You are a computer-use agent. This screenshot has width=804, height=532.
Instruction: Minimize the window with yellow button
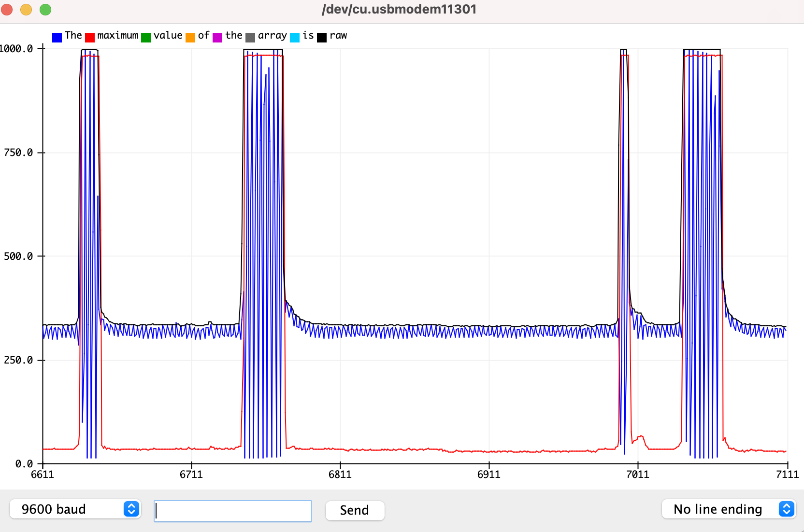[26, 10]
